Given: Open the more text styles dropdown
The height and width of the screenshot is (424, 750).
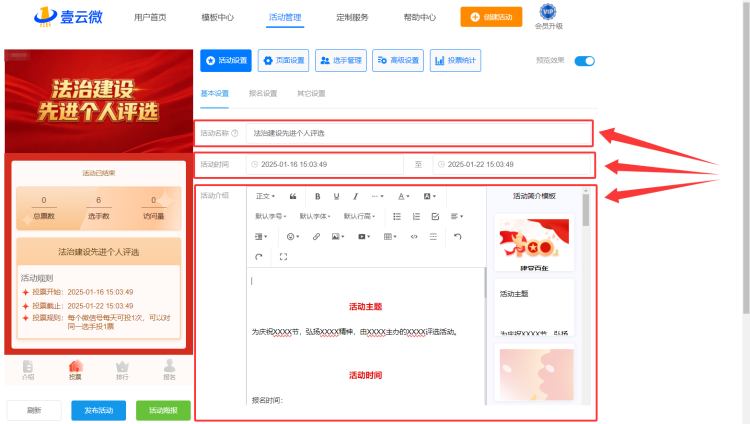Looking at the screenshot, I should point(377,196).
